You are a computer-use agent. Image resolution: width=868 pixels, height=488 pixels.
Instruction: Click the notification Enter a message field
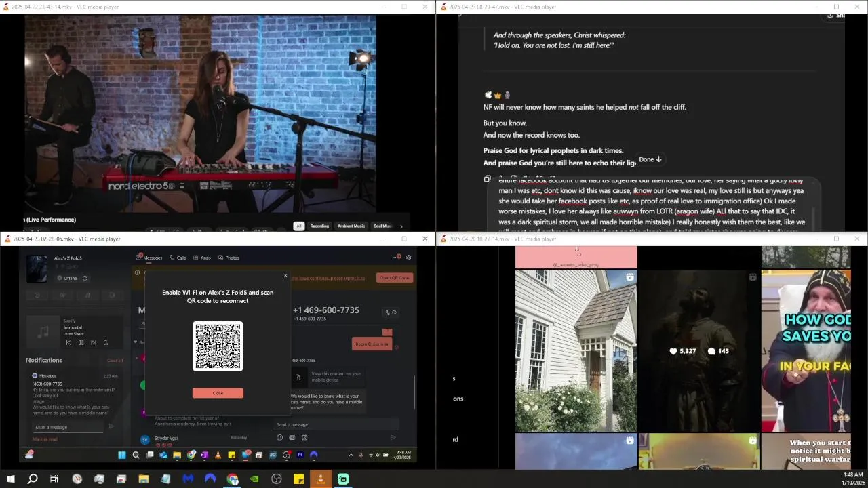tap(68, 427)
